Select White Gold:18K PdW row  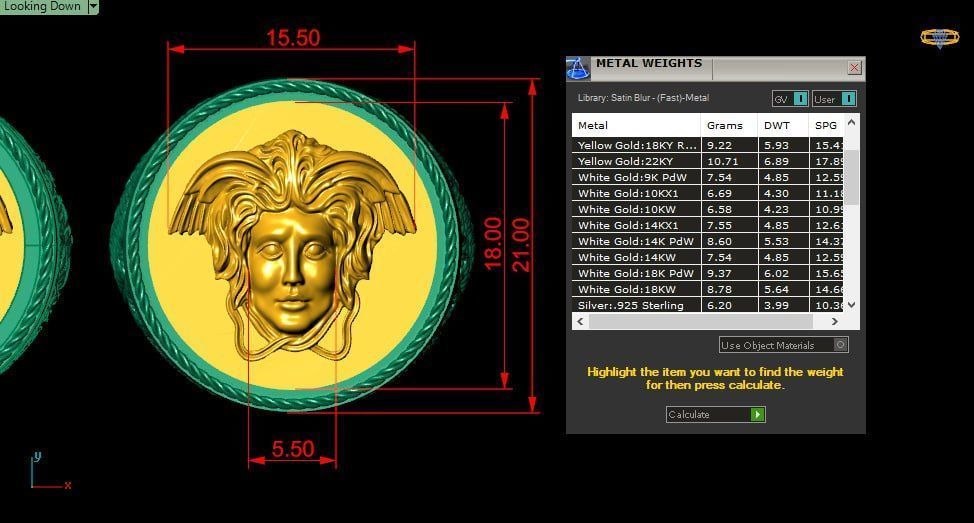tap(708, 274)
